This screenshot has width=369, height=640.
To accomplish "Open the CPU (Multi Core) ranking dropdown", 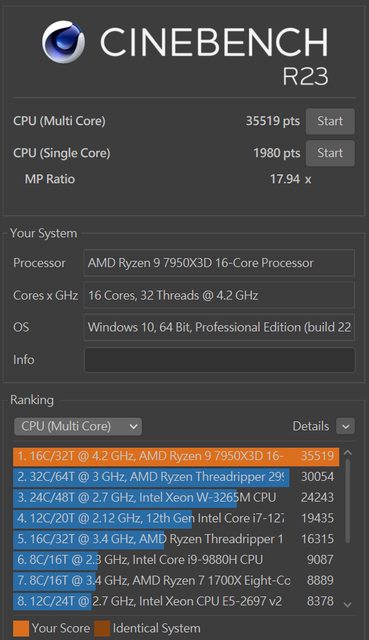I will point(78,427).
